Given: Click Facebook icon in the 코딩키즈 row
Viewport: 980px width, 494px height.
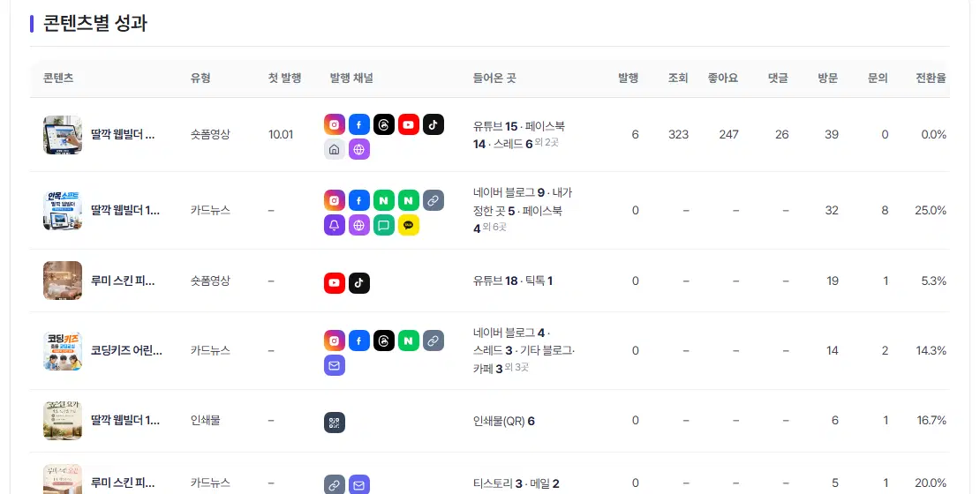Looking at the screenshot, I should (x=358, y=341).
